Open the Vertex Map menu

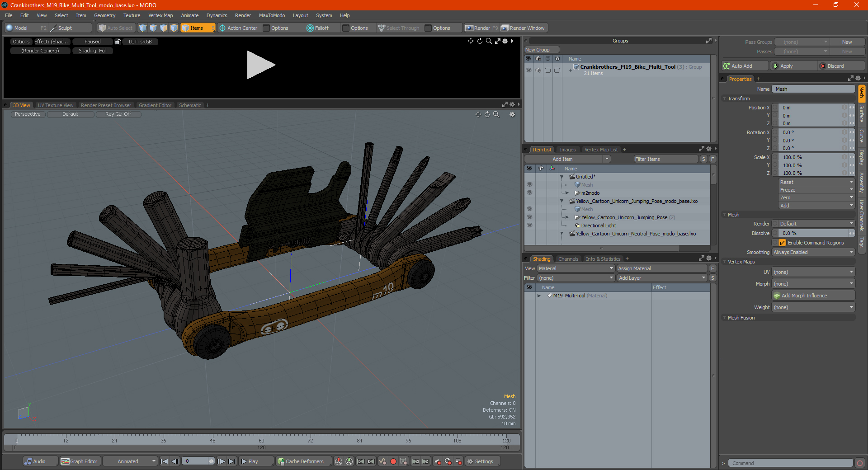click(x=160, y=15)
